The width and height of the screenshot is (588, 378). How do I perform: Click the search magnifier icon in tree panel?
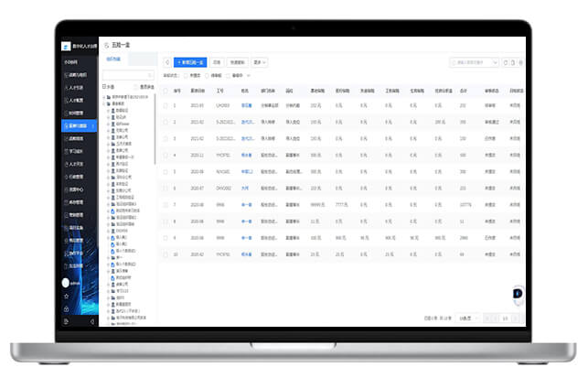point(150,76)
